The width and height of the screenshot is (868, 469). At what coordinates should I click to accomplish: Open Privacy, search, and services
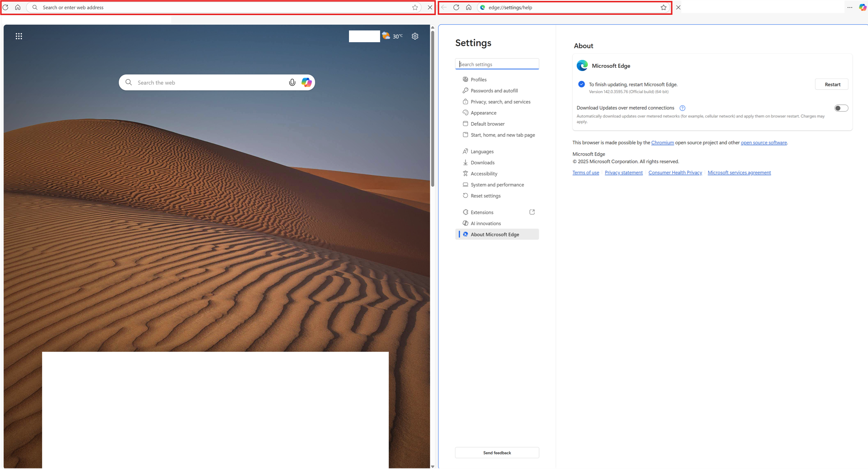[500, 102]
